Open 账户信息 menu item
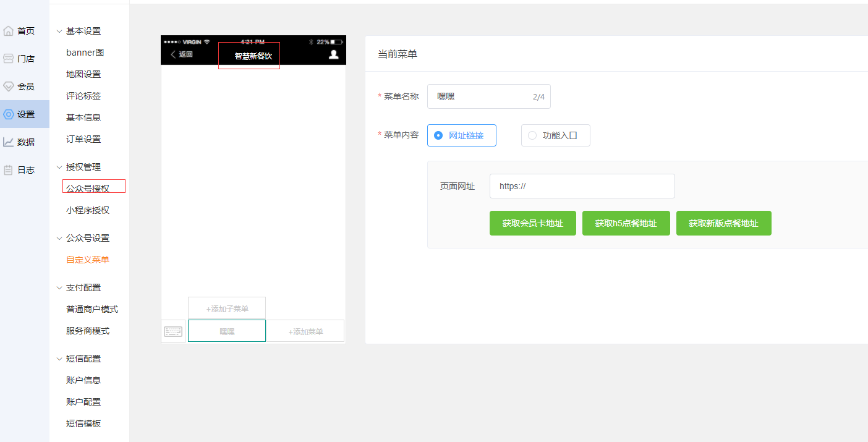Image resolution: width=868 pixels, height=442 pixels. point(83,380)
